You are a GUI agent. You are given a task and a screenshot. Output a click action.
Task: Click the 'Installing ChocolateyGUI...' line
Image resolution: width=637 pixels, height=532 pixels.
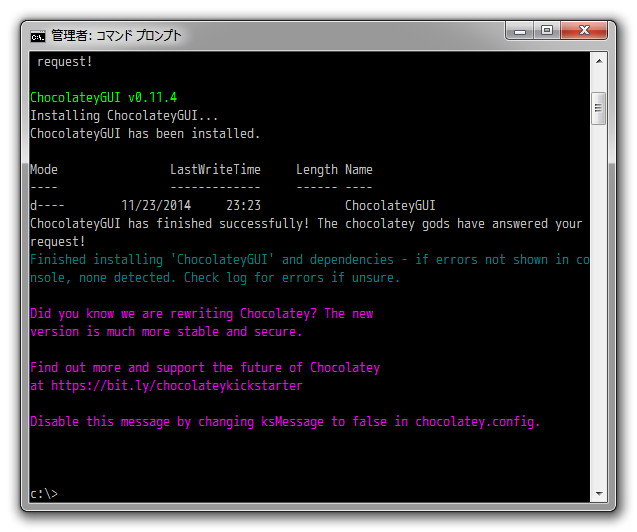point(124,116)
